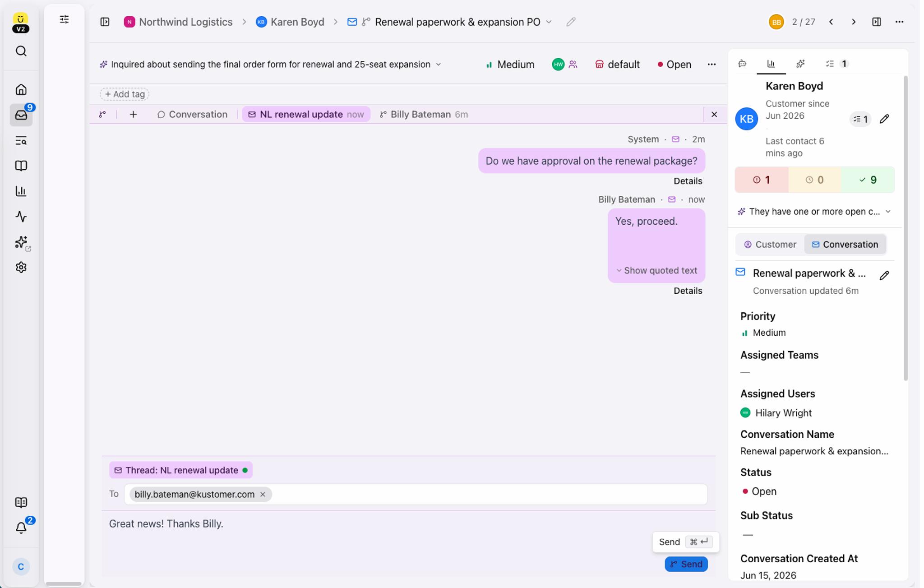
Task: Click the filter sliders icon
Action: 64,19
